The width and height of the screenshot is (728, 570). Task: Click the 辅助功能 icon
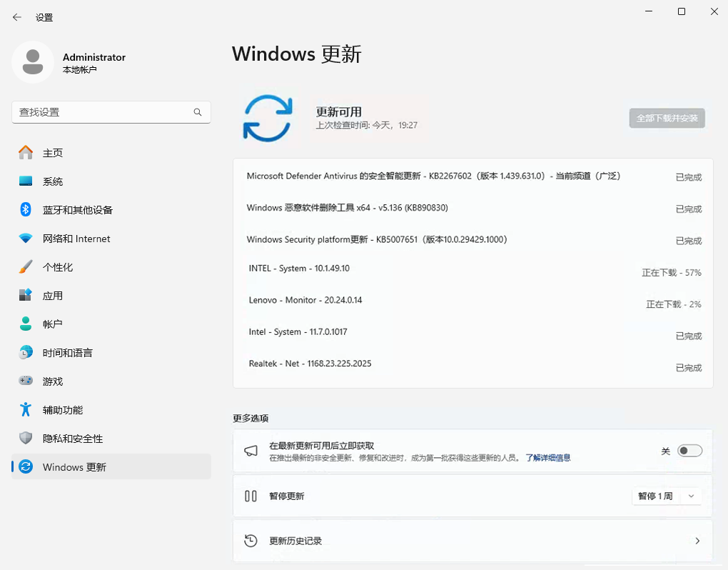29,409
